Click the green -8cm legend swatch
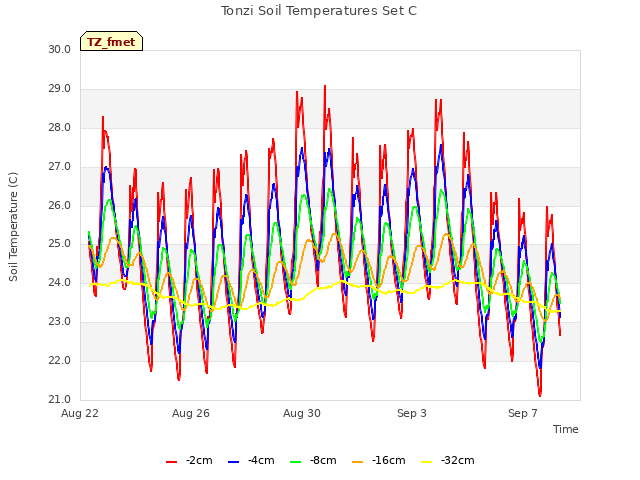Viewport: 640px width, 480px height. click(296, 462)
